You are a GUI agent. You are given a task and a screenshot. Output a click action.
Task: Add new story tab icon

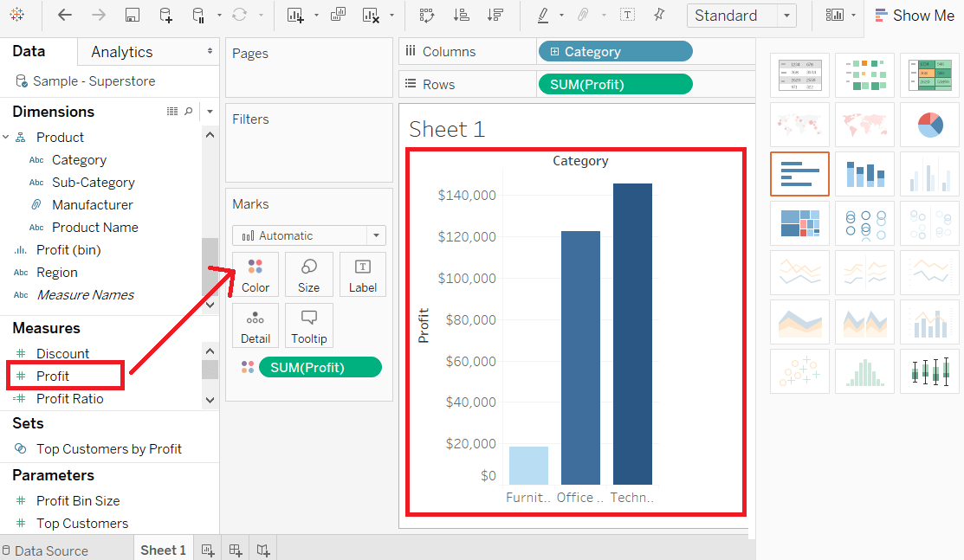tap(263, 550)
